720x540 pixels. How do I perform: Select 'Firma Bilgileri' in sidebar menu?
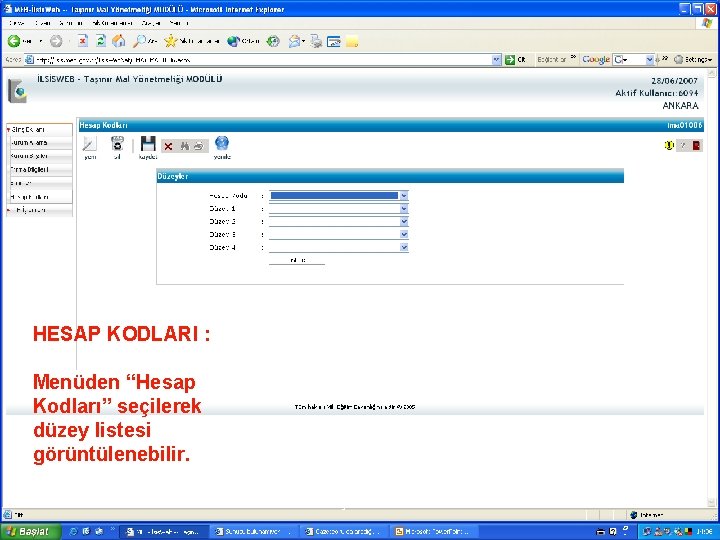40,169
